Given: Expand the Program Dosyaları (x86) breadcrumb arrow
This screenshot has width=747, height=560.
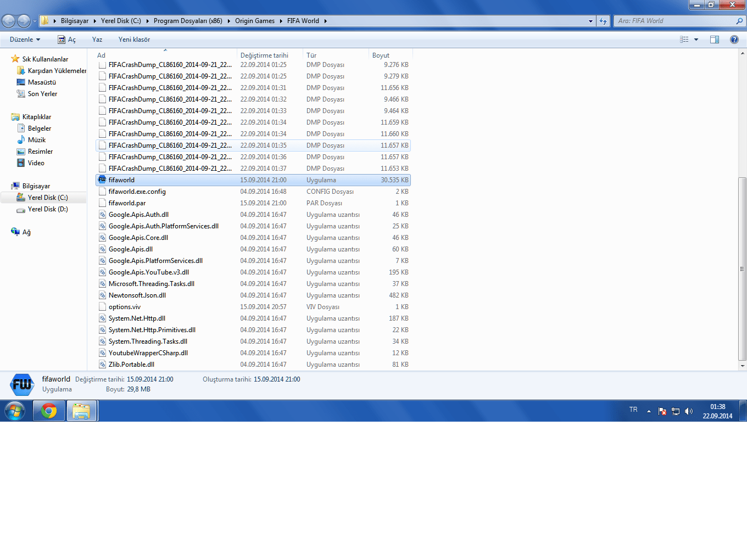Looking at the screenshot, I should click(x=228, y=21).
